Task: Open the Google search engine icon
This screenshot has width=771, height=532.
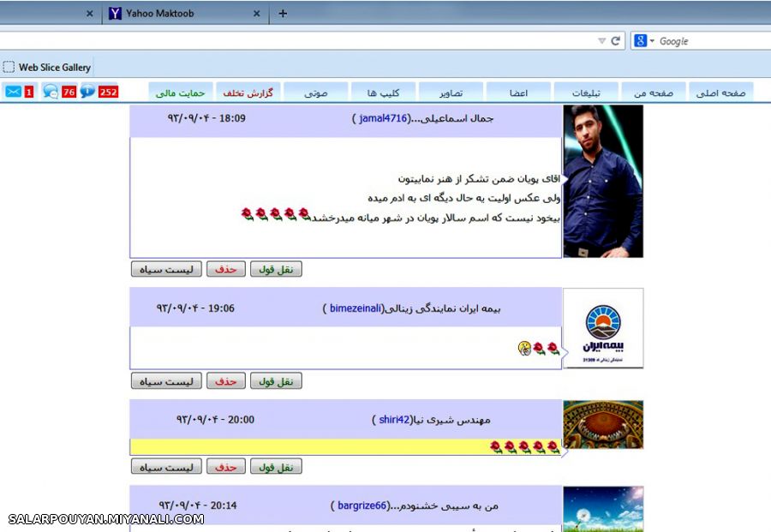Action: pyautogui.click(x=640, y=41)
